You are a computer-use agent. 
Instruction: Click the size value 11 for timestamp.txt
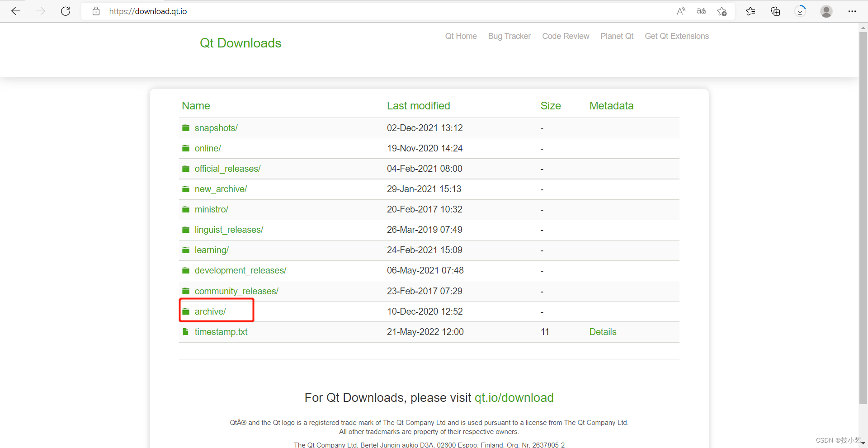[x=545, y=332]
